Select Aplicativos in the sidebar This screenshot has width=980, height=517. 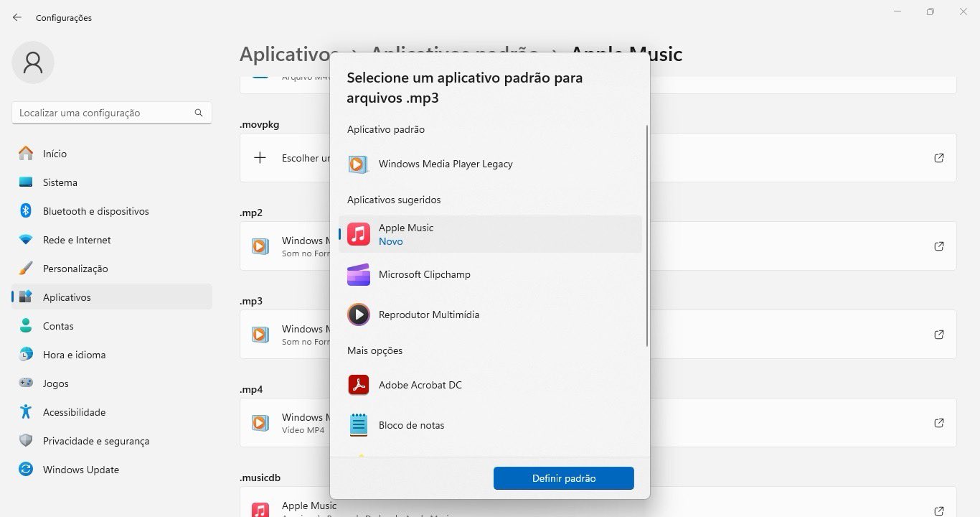pyautogui.click(x=111, y=297)
